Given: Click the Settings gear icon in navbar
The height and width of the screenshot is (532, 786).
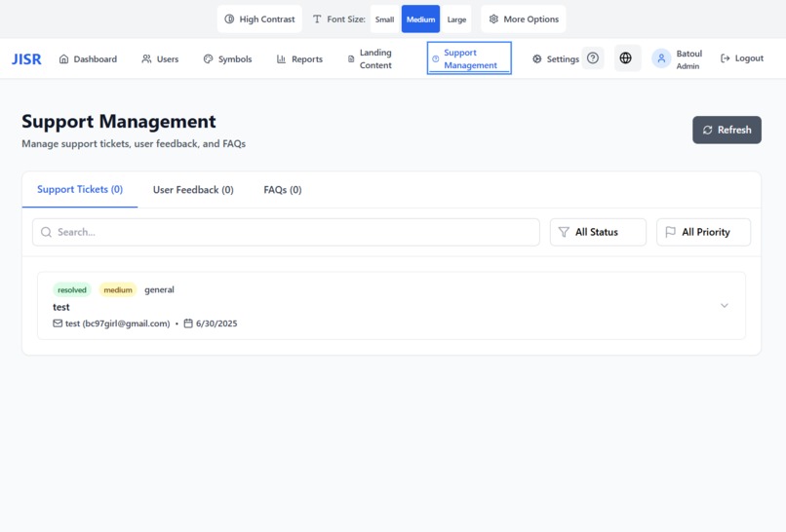Looking at the screenshot, I should click(537, 59).
